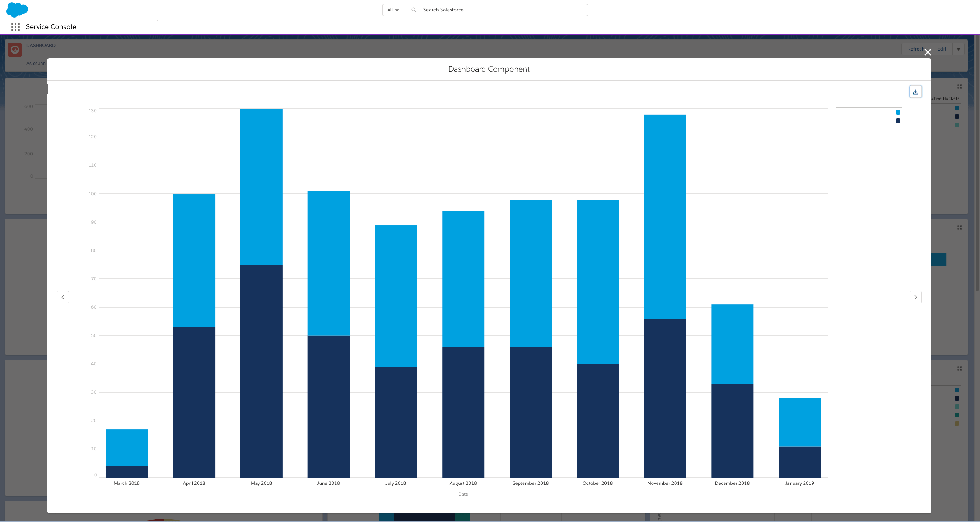Click the November 2018 dark blue bar segment

coord(665,398)
